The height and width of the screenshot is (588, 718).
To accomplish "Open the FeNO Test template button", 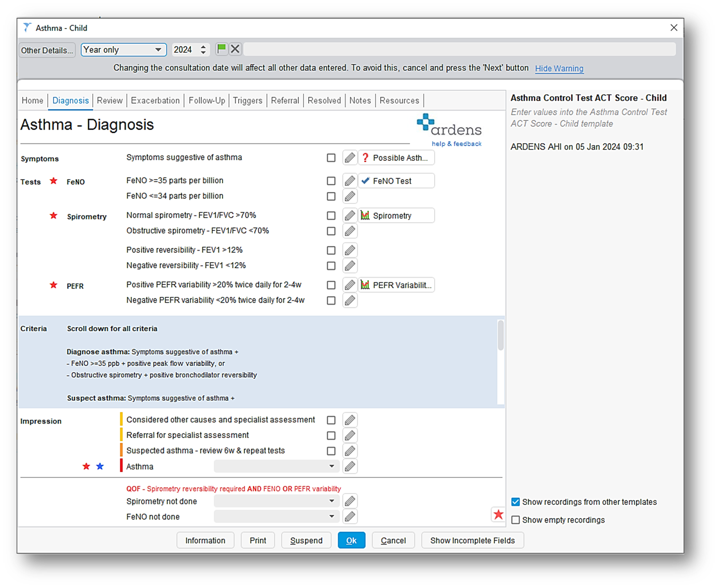I will [396, 181].
